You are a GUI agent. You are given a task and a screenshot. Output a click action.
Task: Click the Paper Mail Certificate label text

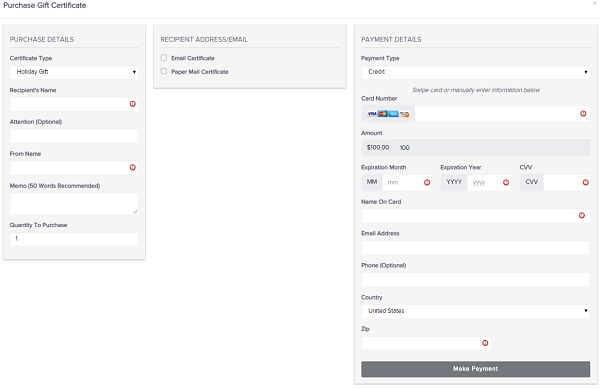[200, 72]
